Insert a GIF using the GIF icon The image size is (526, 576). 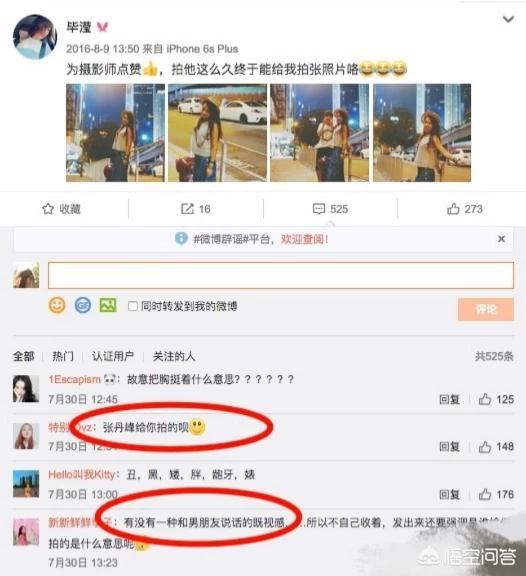(x=83, y=305)
